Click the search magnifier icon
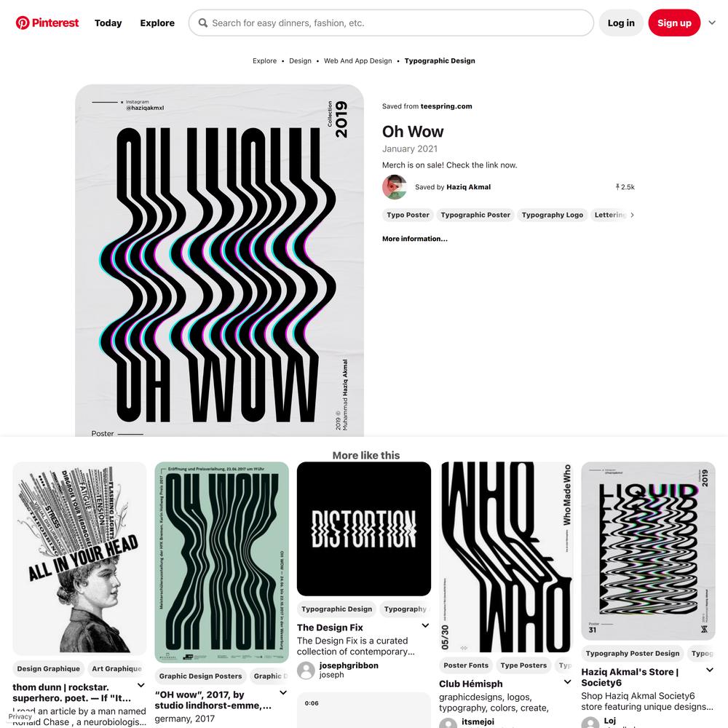 [x=203, y=23]
